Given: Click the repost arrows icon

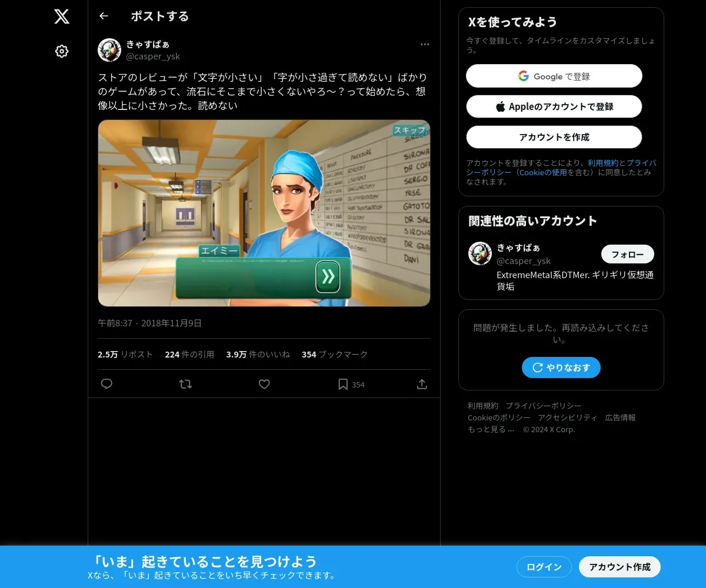Looking at the screenshot, I should tap(185, 384).
